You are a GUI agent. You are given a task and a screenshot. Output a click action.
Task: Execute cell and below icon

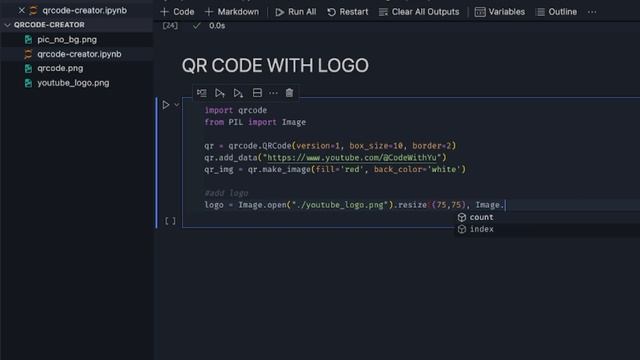coord(238,93)
